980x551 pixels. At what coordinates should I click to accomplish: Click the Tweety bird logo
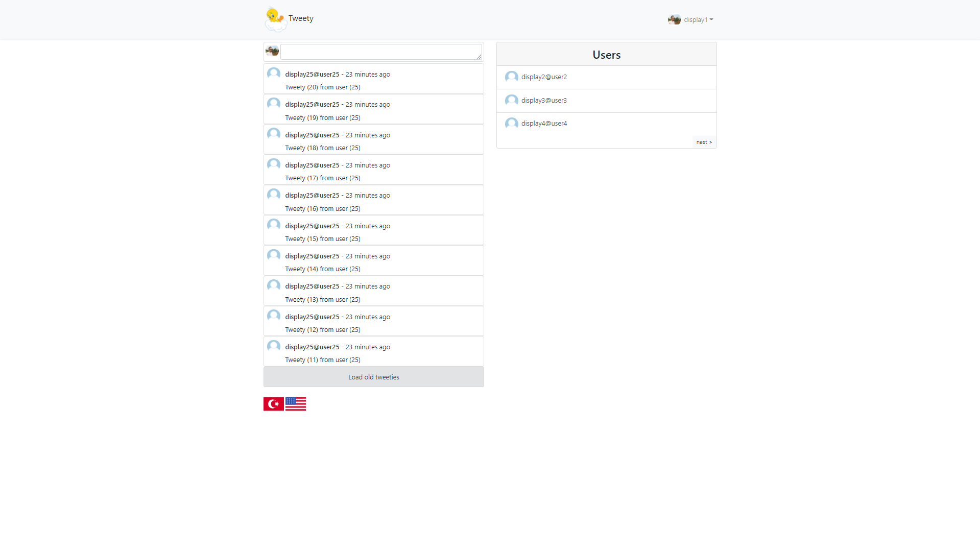tap(275, 19)
